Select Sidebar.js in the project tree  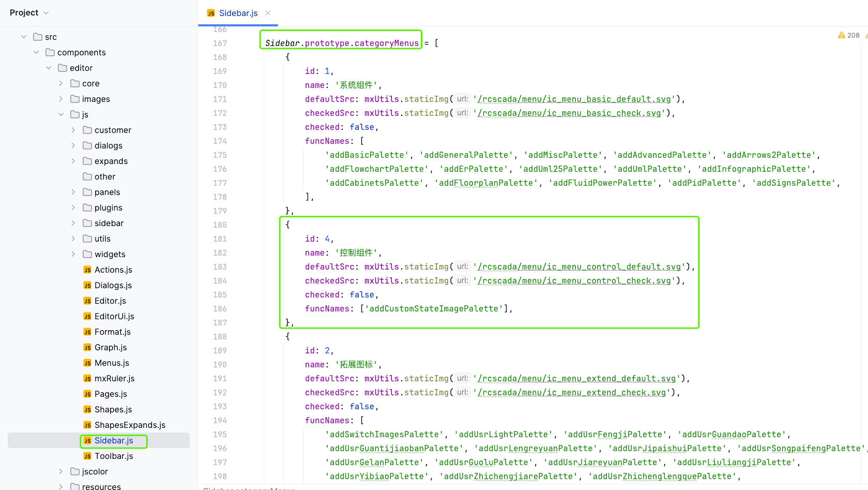[99, 440]
